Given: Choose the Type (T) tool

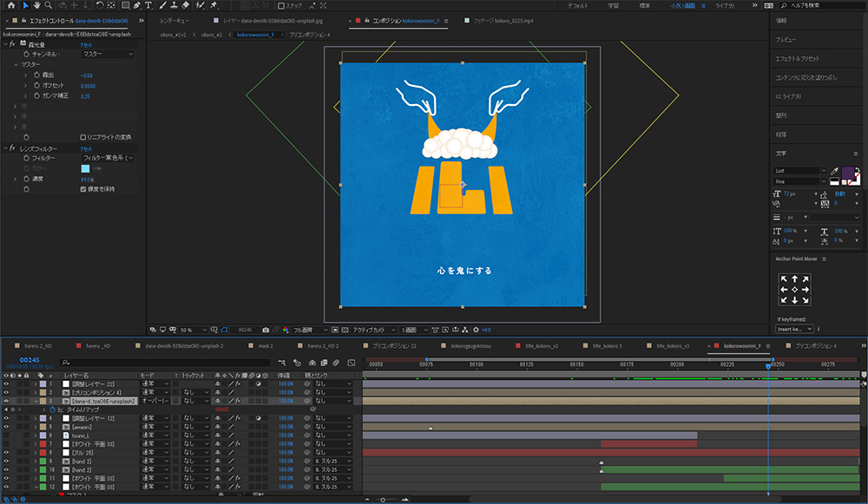Looking at the screenshot, I should coord(148,5).
